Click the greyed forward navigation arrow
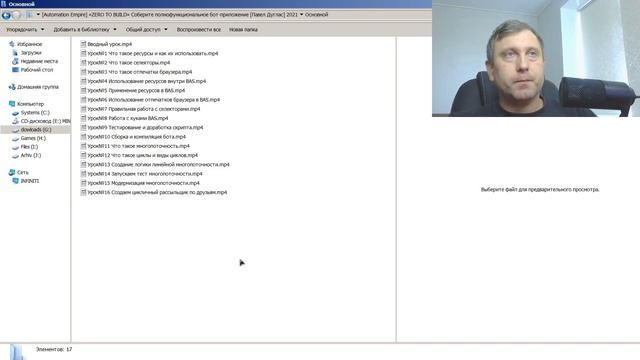640x360 pixels. 16,15
